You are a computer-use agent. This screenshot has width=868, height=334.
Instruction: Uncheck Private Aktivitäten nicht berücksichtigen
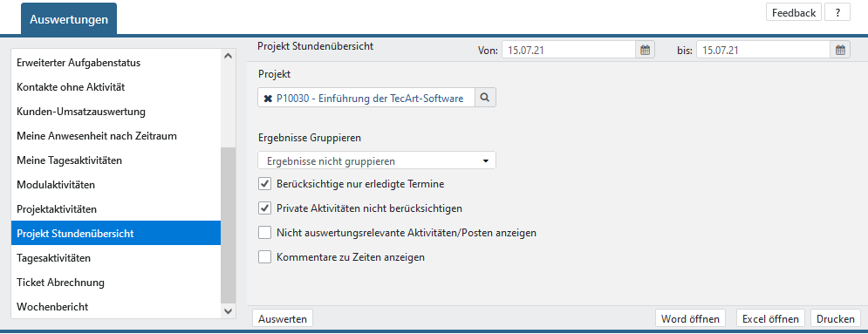pyautogui.click(x=264, y=208)
